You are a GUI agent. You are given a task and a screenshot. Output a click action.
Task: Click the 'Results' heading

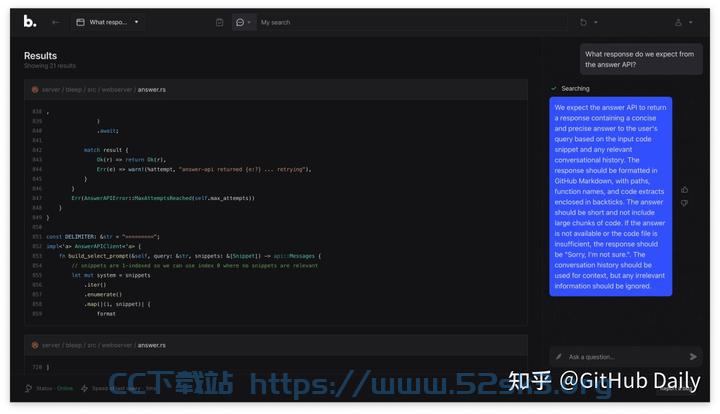tap(40, 56)
